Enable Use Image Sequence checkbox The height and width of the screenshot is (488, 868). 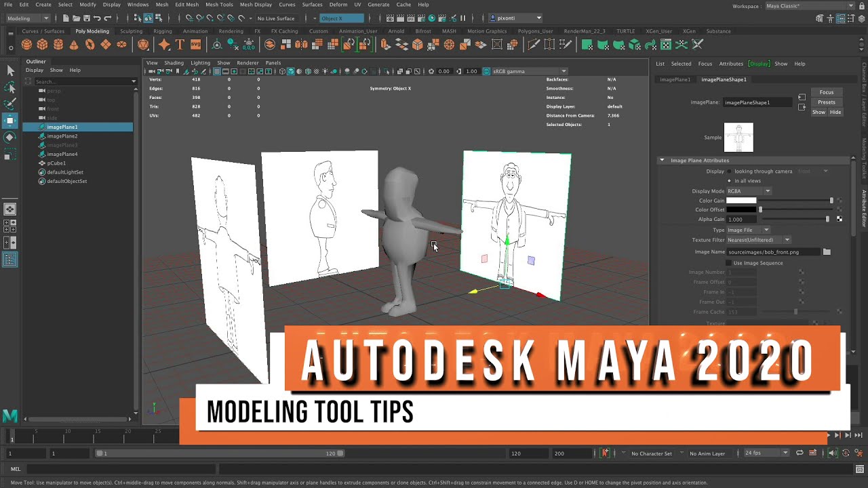[x=729, y=263]
